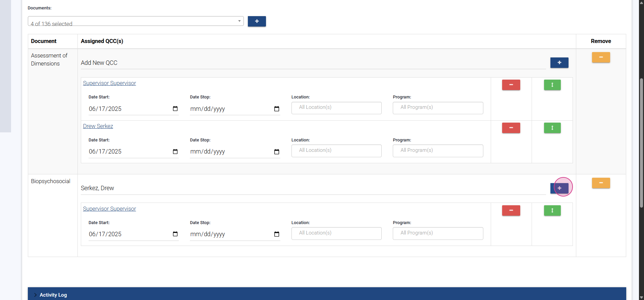The image size is (644, 300).
Task: Reorder Drew Serkez using green arrow button
Action: coord(552,128)
